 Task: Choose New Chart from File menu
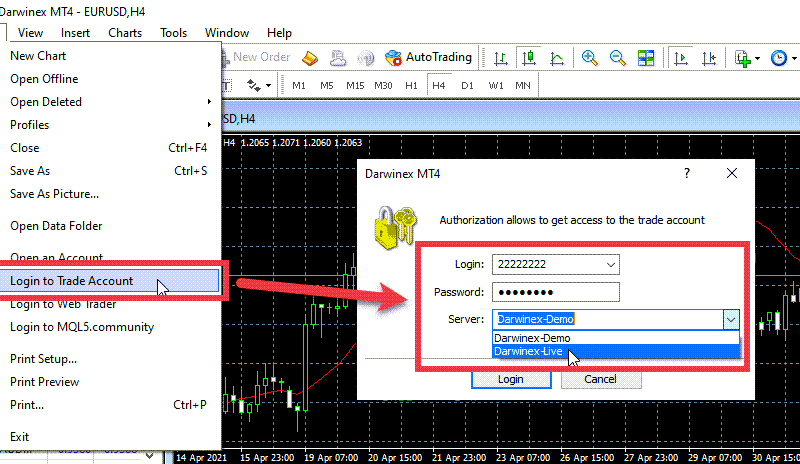click(110, 56)
